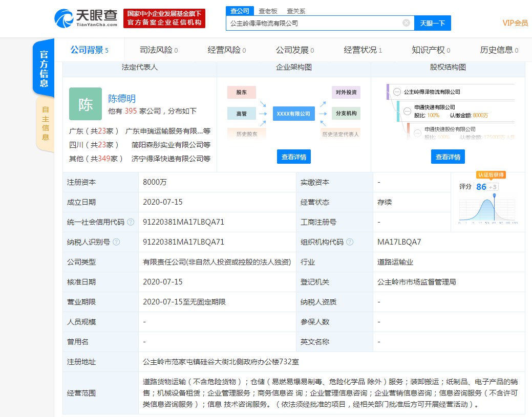Switch to the 查公司 search tab
The height and width of the screenshot is (417, 532).
[240, 11]
